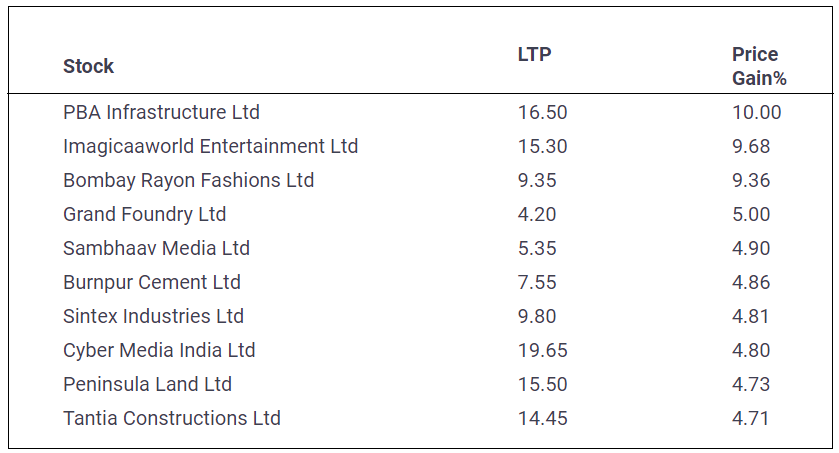
Task: Click the 19.65 LTP value
Action: tap(542, 350)
